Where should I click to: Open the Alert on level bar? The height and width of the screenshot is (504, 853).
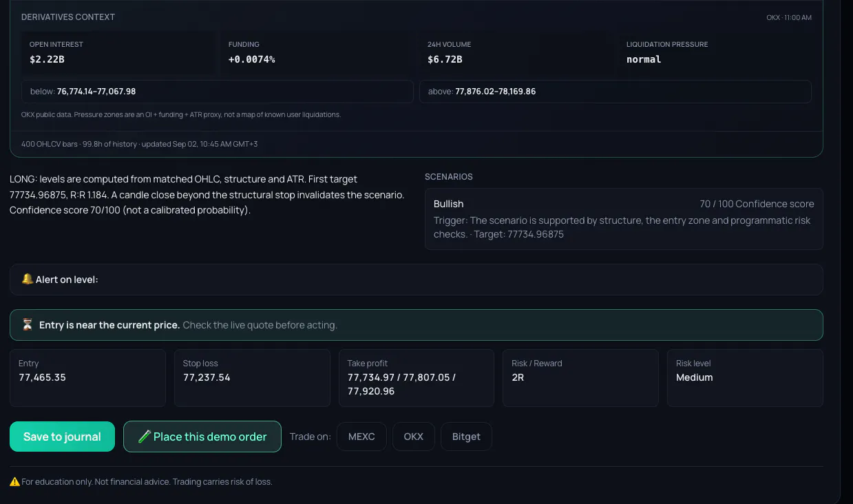point(417,280)
